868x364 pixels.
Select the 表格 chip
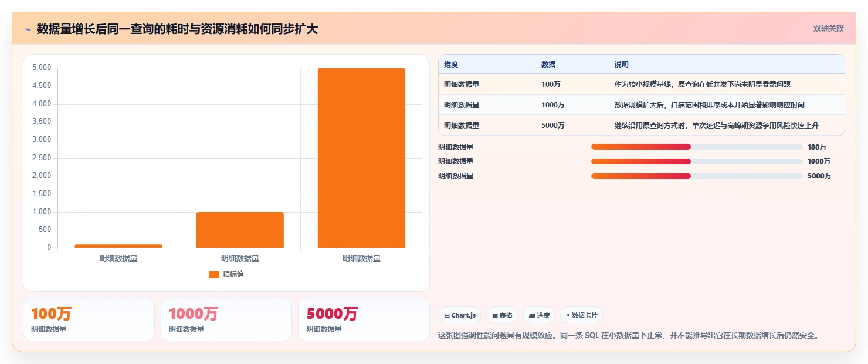502,315
